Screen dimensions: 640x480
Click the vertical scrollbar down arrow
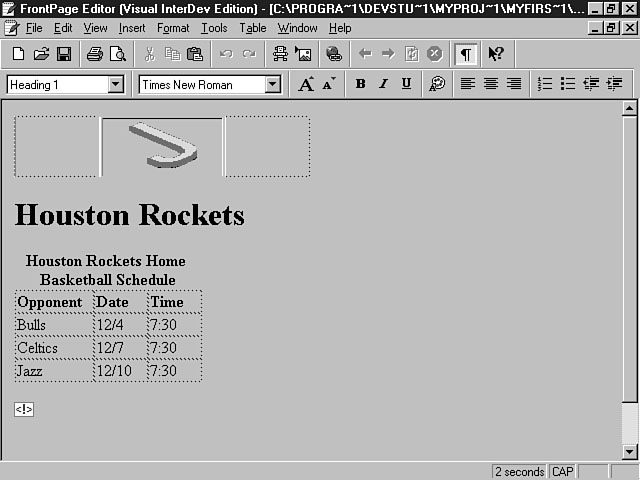(x=629, y=452)
